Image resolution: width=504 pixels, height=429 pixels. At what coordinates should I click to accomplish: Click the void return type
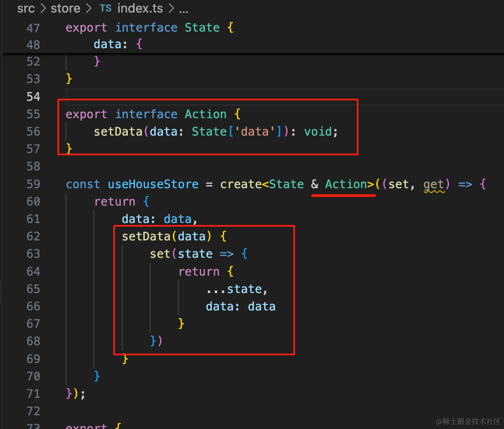318,132
